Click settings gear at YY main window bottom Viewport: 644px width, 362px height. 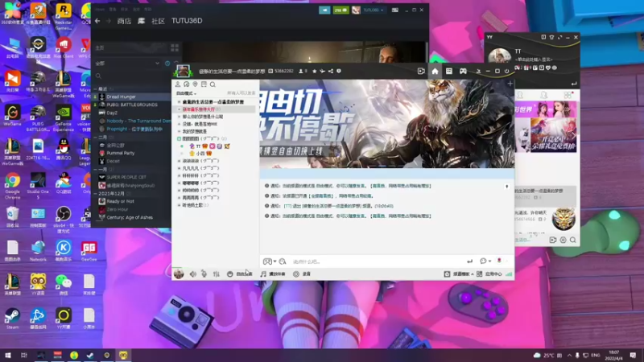pyautogui.click(x=563, y=240)
